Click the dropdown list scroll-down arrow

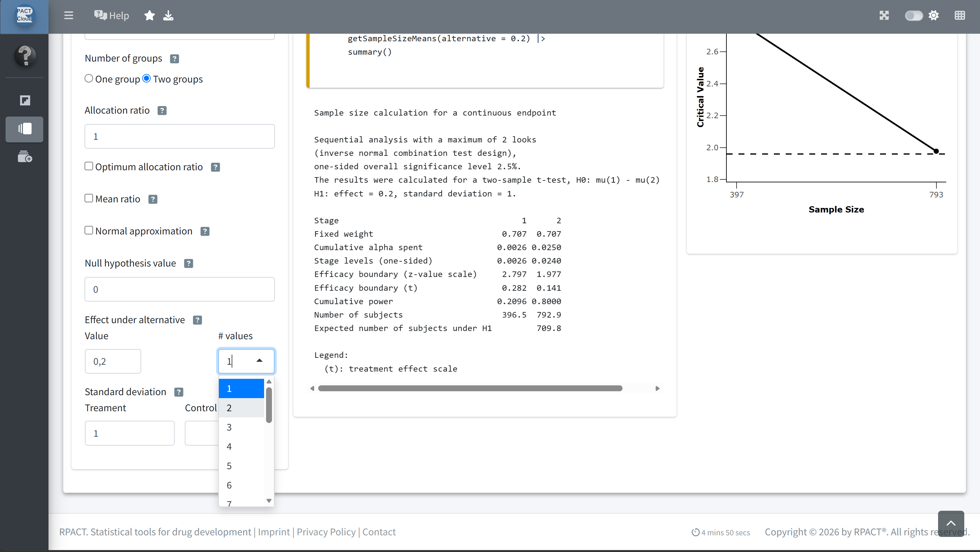(x=269, y=501)
